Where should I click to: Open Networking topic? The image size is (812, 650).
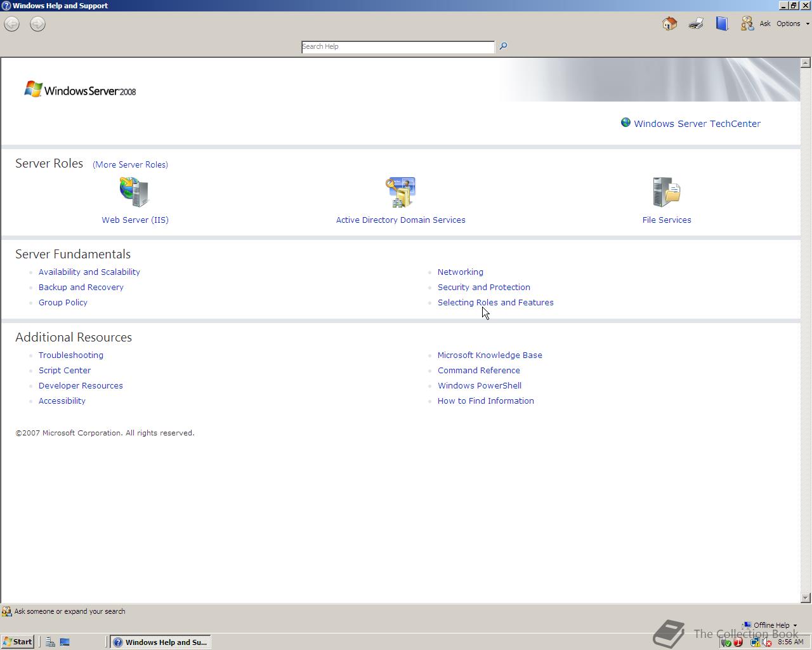(x=461, y=272)
